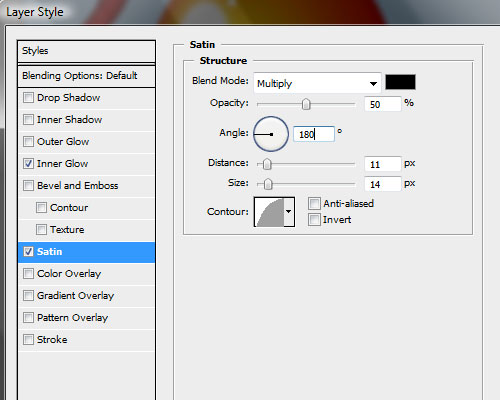Open the Contour curve thumbnail
This screenshot has height=400, width=500.
coord(269,212)
